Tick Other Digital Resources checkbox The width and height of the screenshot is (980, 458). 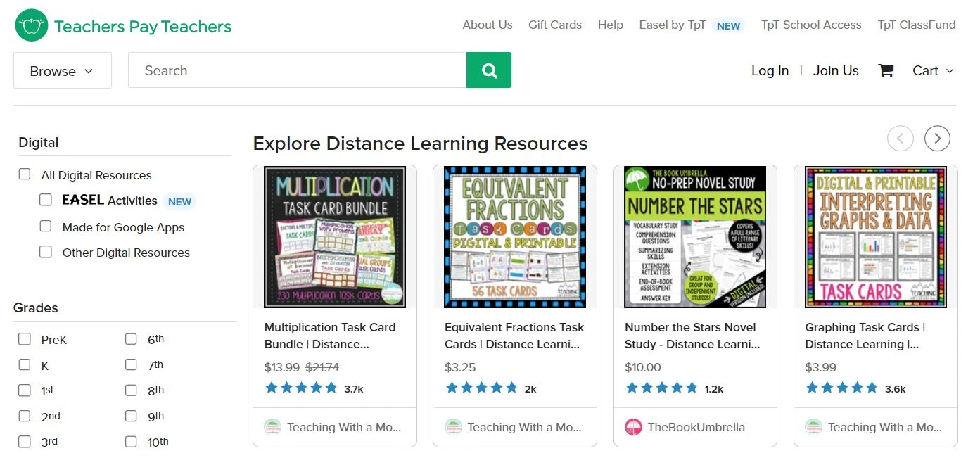(x=46, y=251)
